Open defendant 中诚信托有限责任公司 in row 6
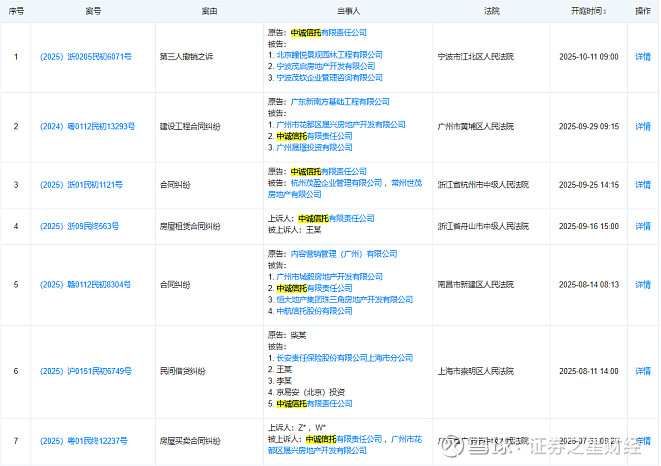The image size is (661, 466). point(314,404)
